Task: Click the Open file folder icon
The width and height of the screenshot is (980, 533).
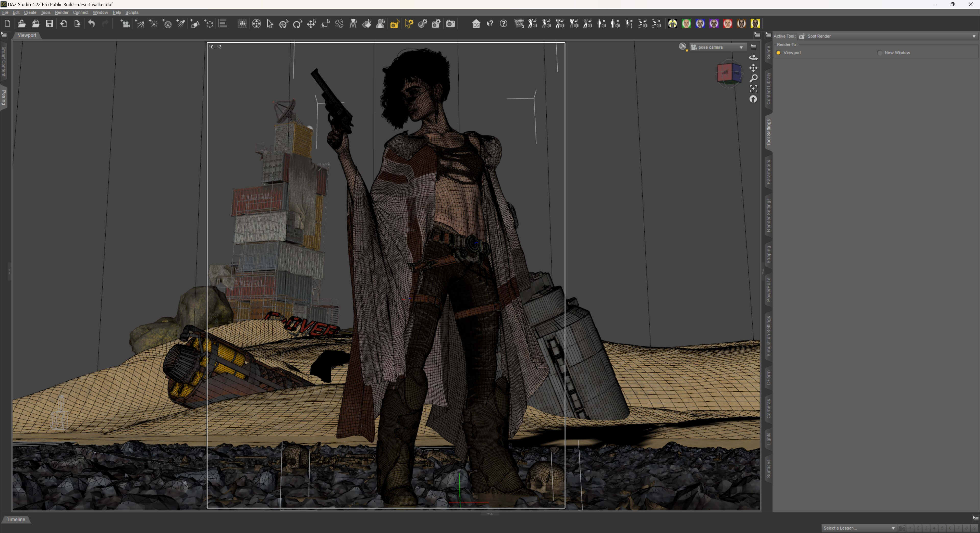Action: click(22, 23)
